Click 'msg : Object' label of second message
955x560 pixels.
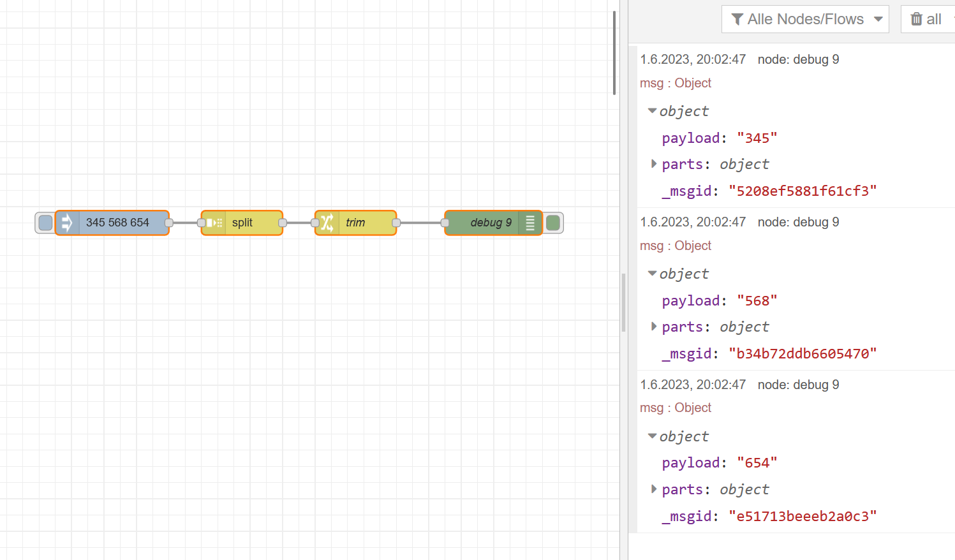(x=676, y=246)
